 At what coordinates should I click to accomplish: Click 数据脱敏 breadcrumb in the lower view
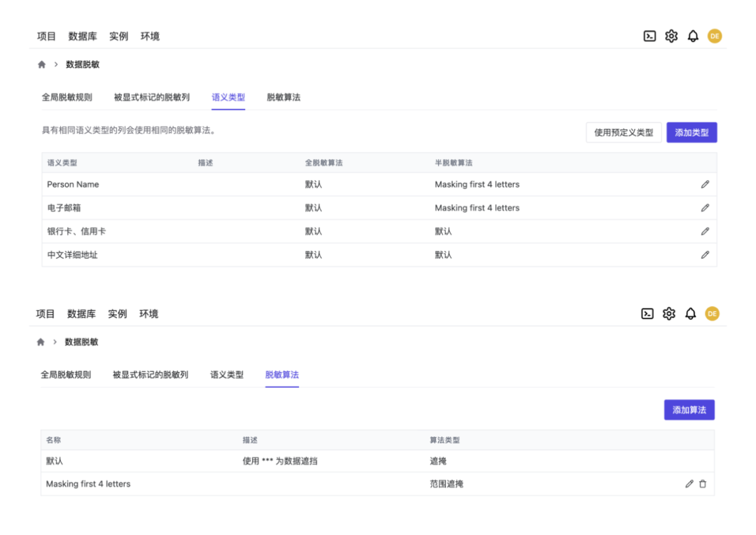(81, 342)
